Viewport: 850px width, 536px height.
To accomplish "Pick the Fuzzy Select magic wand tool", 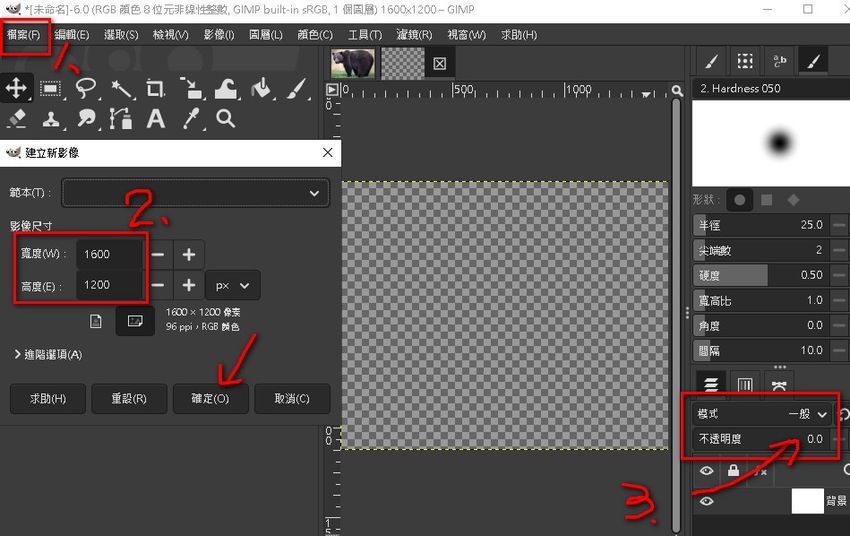I will pos(121,88).
